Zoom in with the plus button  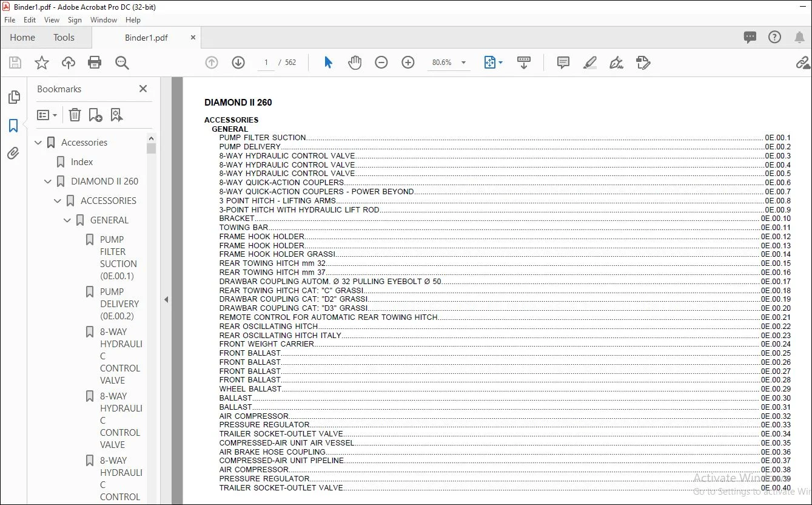(408, 63)
